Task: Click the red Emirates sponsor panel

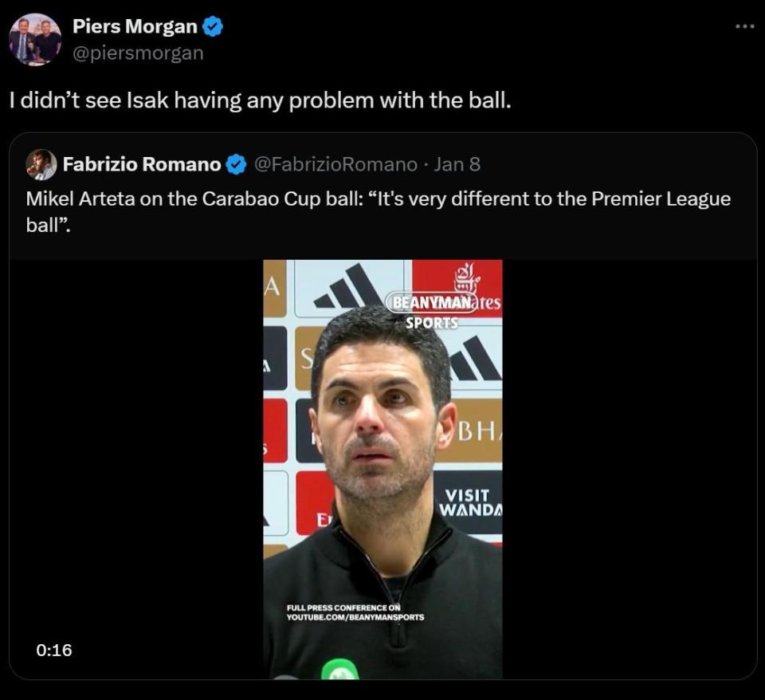Action: click(x=457, y=289)
